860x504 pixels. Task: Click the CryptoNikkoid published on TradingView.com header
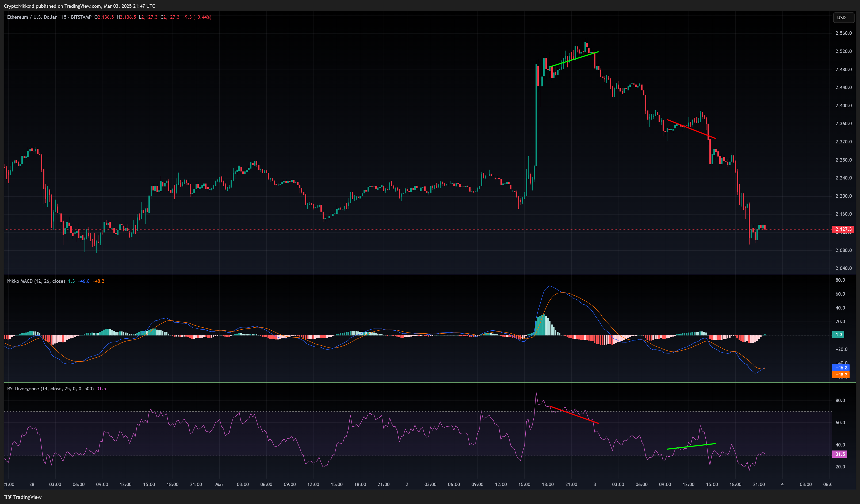(x=79, y=6)
